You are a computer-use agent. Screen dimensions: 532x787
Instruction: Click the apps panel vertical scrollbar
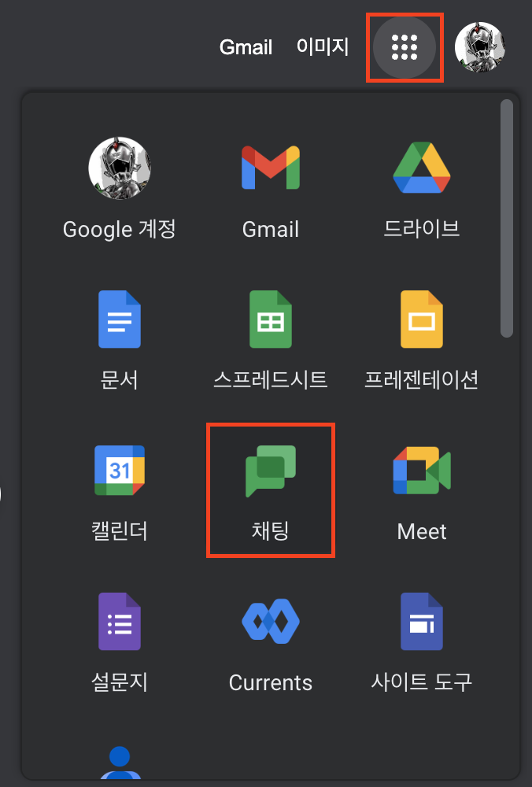coord(507,218)
